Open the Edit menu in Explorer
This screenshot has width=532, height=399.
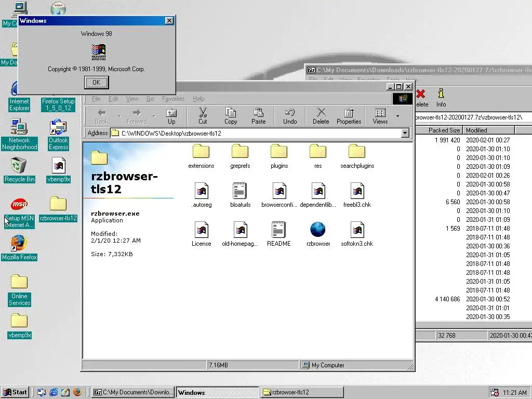tap(113, 99)
